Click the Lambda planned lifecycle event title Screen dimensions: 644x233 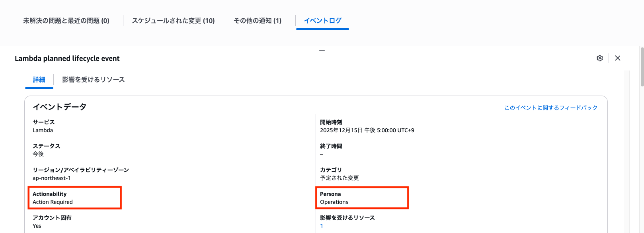click(x=67, y=59)
